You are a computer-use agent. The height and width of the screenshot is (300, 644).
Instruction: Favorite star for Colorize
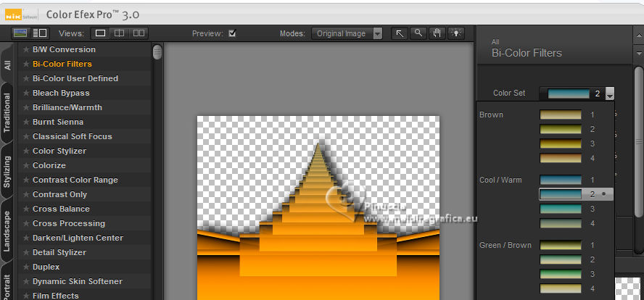pyautogui.click(x=26, y=165)
